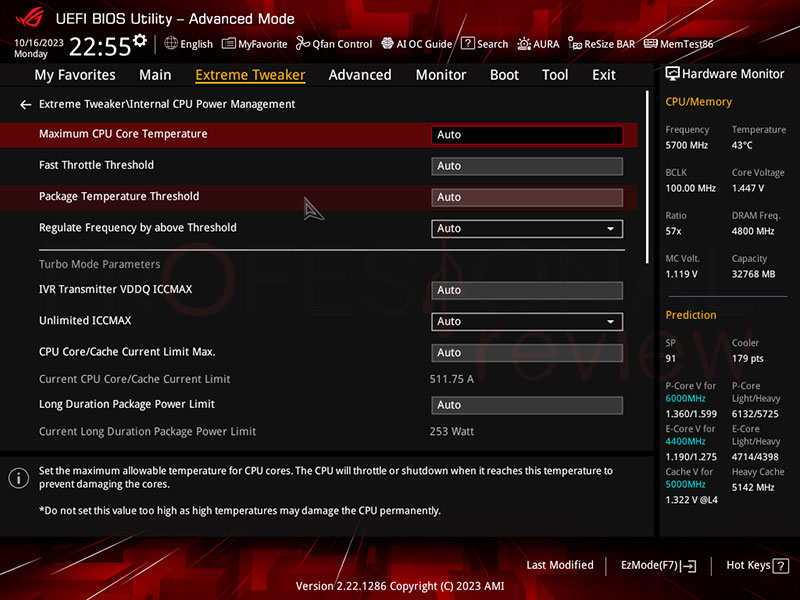Click the globe language icon
800x600 pixels.
(x=171, y=43)
